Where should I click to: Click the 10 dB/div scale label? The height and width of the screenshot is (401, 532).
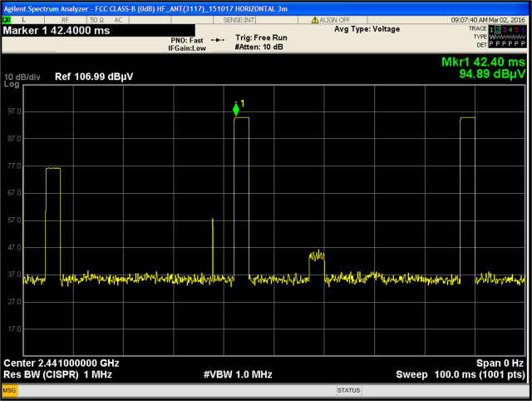click(22, 77)
